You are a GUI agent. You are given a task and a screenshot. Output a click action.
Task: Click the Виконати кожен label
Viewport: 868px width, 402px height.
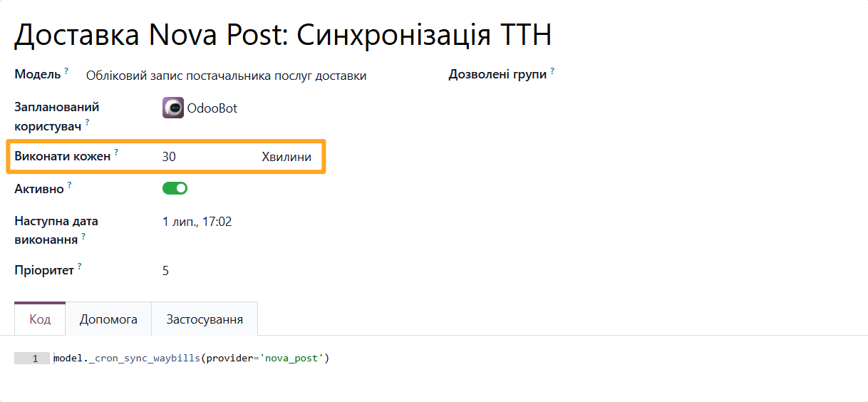pyautogui.click(x=63, y=157)
